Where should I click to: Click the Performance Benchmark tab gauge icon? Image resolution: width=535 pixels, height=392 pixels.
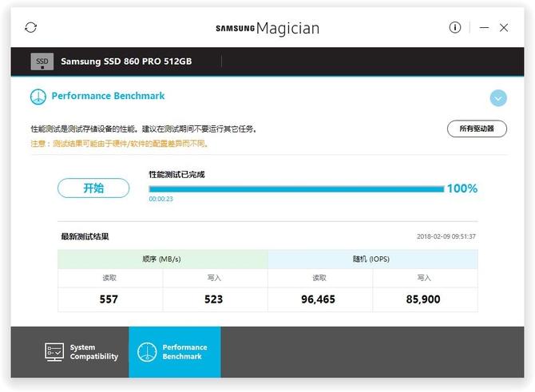[x=147, y=352]
